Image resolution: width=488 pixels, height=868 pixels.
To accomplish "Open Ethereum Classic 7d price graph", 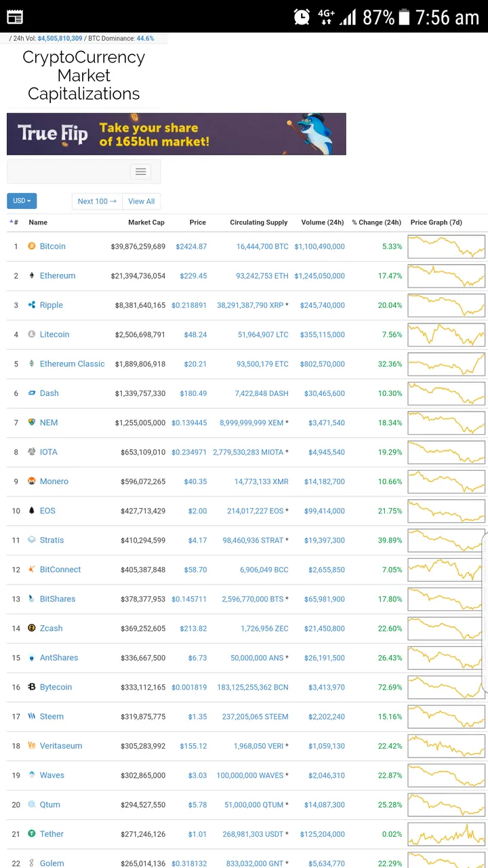I will pos(447,363).
